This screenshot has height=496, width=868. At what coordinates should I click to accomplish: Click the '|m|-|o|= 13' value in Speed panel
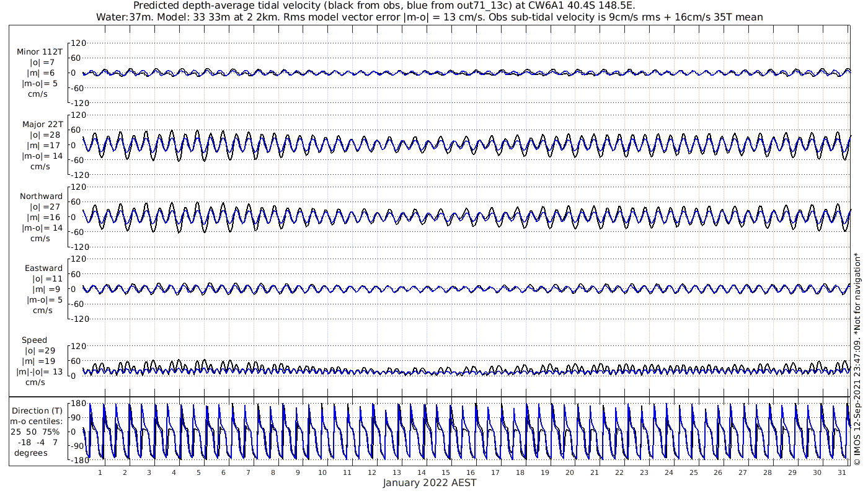click(x=40, y=372)
